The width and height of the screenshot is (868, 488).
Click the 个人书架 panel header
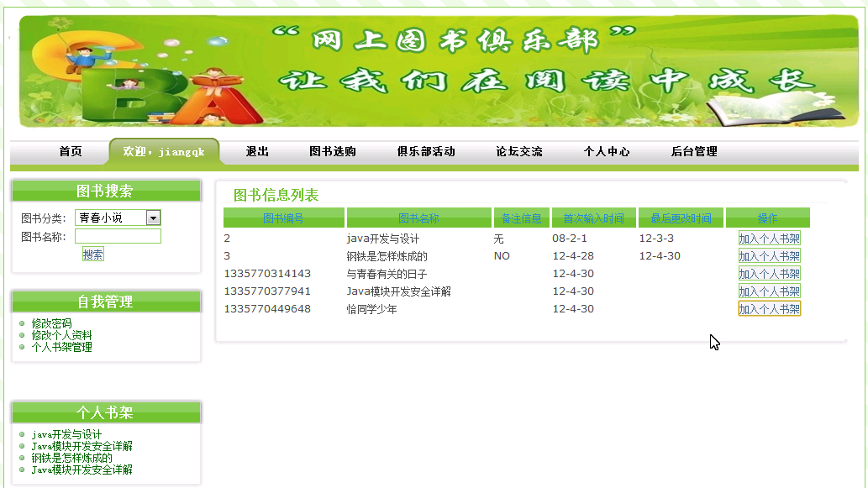106,412
